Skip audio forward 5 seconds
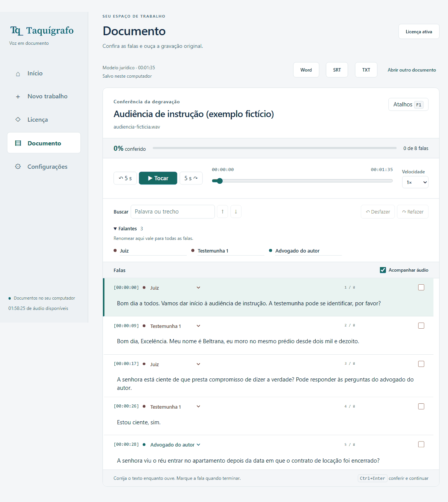The width and height of the screenshot is (448, 502). 191,178
